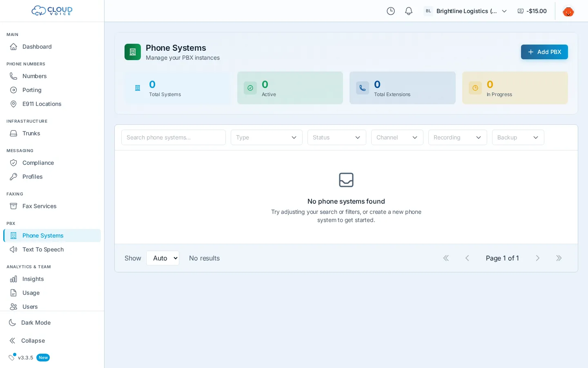Click the Usage document icon
The image size is (588, 368).
pyautogui.click(x=13, y=293)
